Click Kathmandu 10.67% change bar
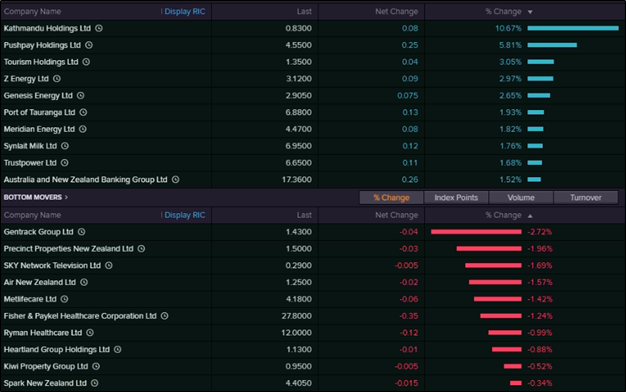 tap(573, 28)
